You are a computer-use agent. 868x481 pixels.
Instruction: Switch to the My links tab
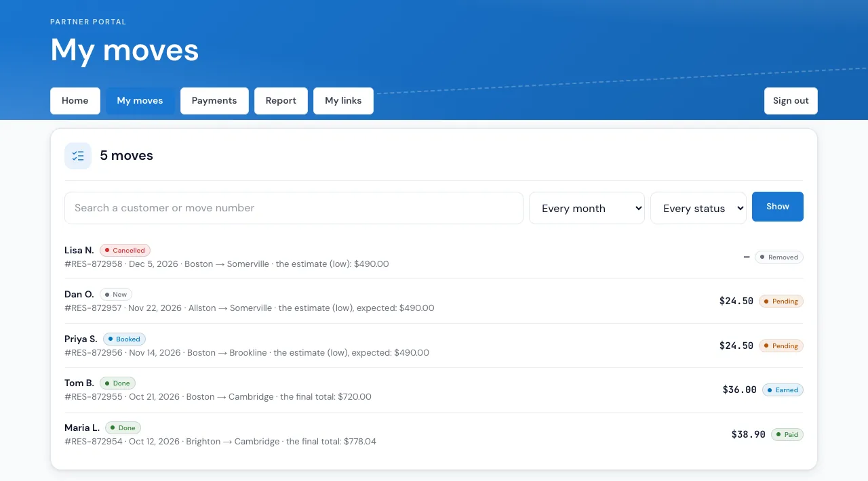click(343, 101)
